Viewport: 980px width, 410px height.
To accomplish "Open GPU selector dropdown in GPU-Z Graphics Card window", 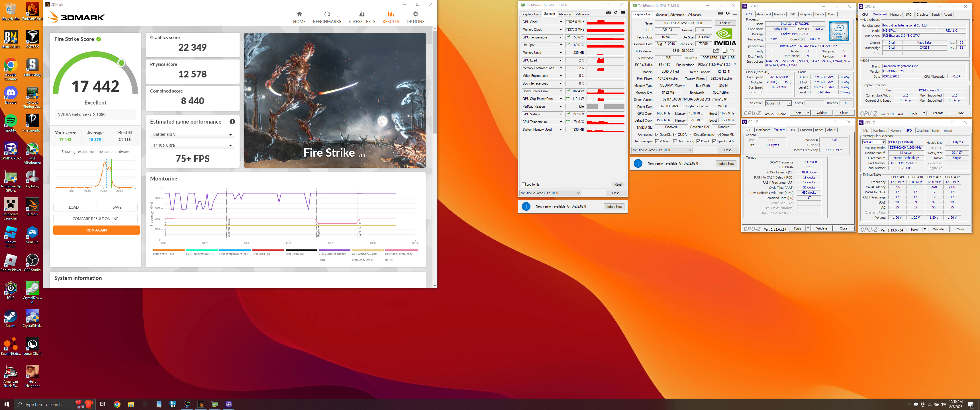I will pos(661,150).
